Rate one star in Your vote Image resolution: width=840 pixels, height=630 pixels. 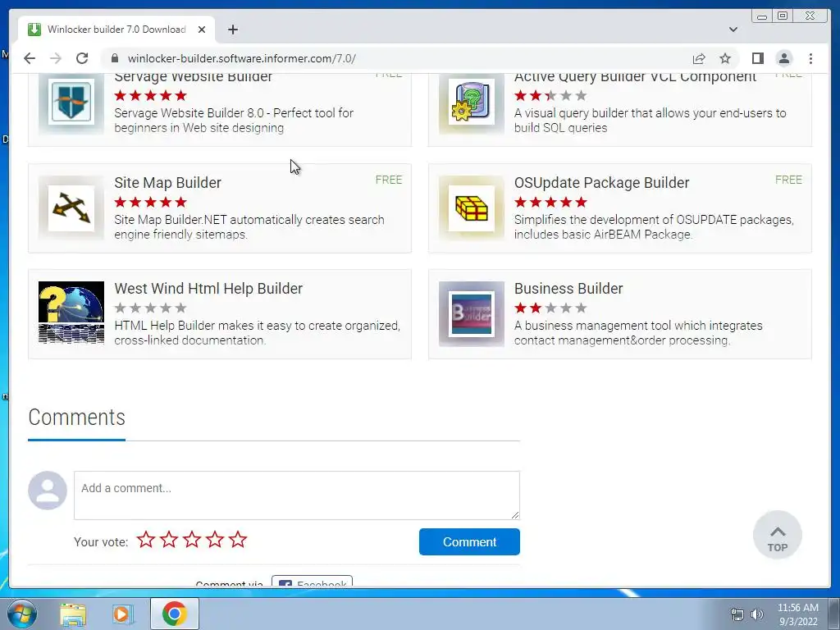pos(146,540)
